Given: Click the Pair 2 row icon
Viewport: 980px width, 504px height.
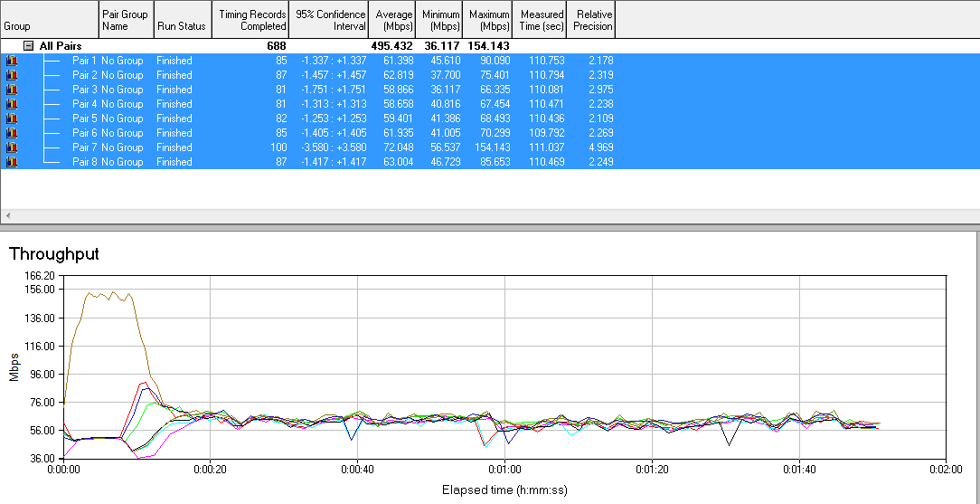Looking at the screenshot, I should 11,75.
